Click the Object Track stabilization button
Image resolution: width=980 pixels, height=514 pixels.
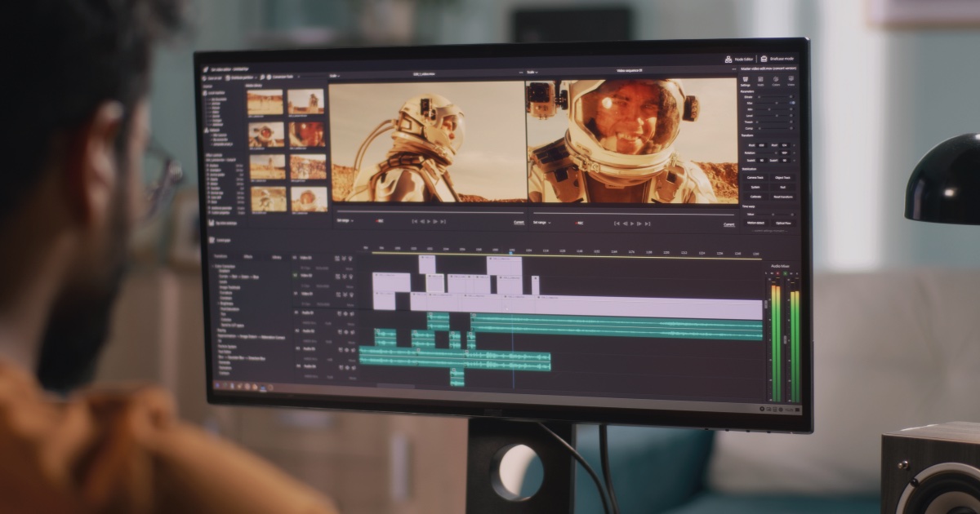tap(782, 178)
